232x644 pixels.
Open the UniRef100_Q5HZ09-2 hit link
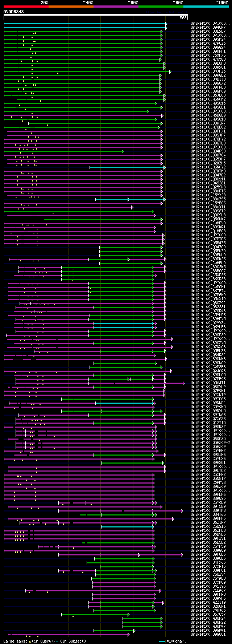click(210, 443)
